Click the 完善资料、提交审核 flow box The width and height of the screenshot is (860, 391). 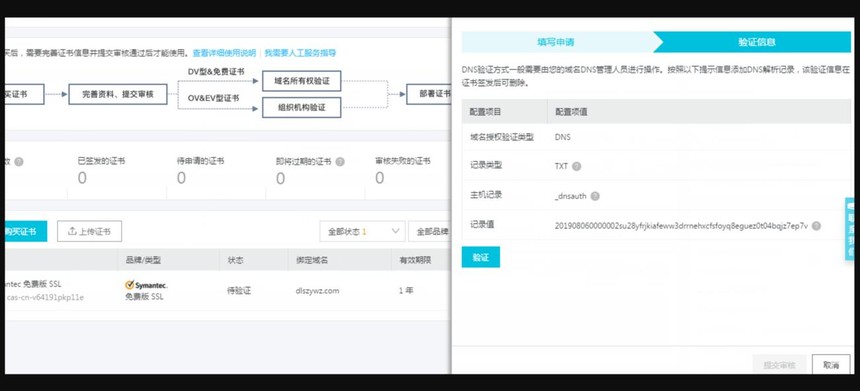pos(117,94)
